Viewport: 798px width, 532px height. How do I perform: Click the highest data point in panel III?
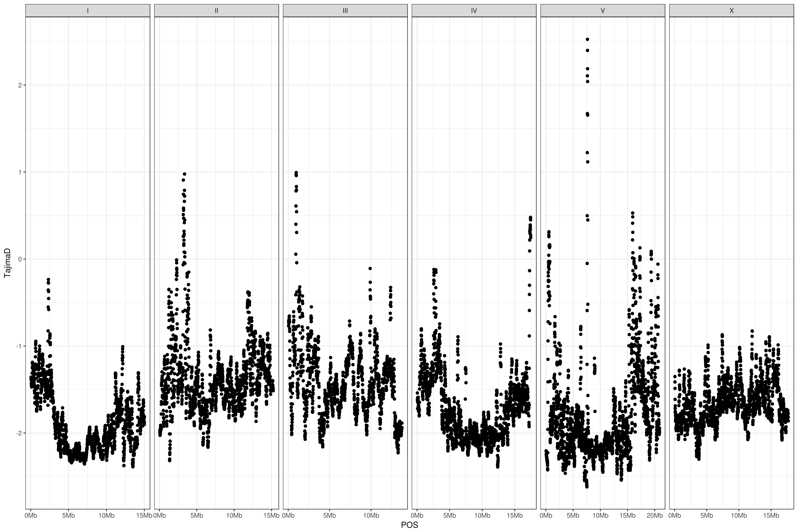pyautogui.click(x=296, y=173)
